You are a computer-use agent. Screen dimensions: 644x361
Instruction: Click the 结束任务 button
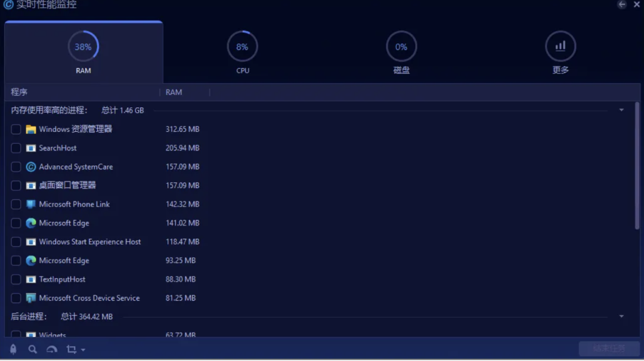tap(609, 348)
